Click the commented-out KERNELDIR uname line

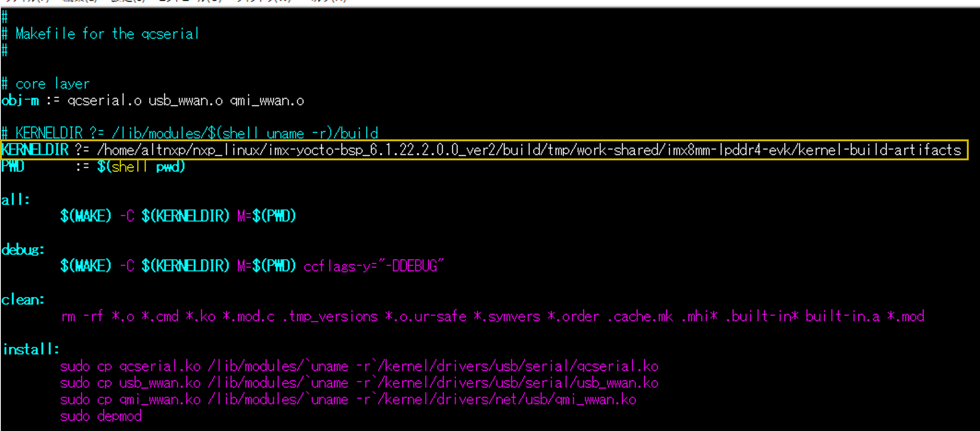coord(190,133)
